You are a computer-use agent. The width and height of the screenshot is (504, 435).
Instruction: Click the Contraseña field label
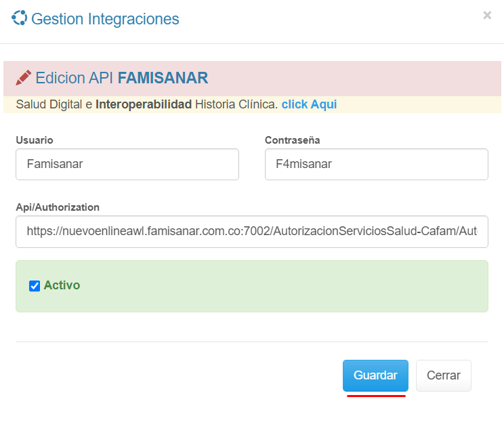pos(293,140)
